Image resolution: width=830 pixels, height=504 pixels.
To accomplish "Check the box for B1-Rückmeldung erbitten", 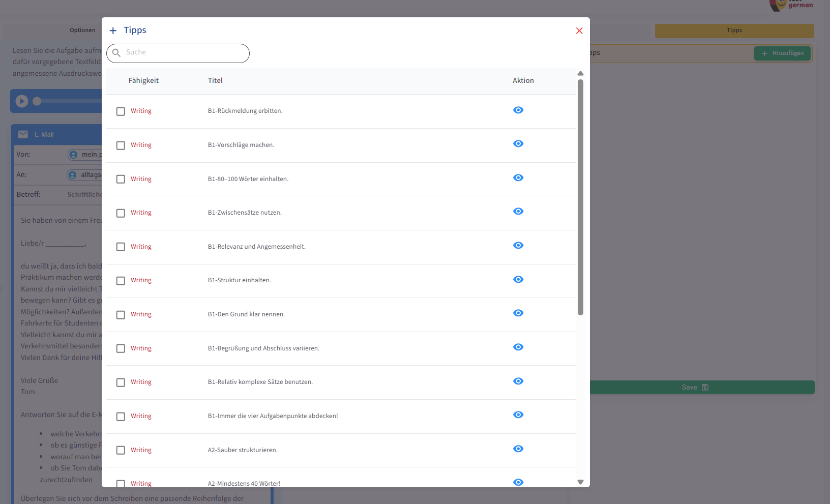I will [121, 111].
